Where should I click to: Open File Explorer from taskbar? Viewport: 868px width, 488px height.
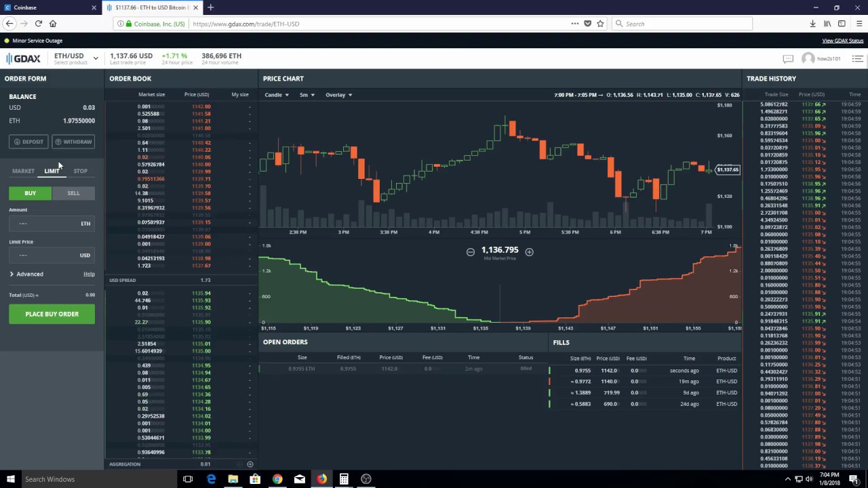233,479
